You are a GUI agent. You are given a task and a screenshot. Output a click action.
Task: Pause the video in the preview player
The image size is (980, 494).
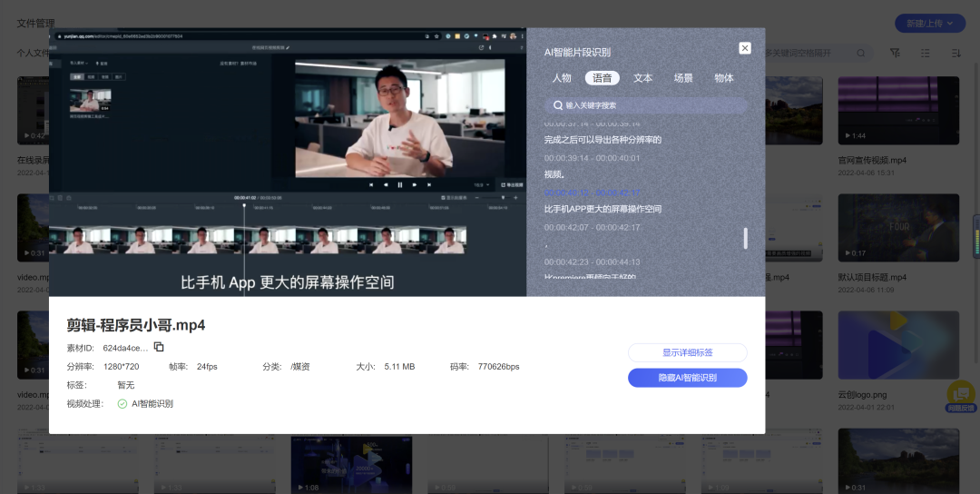399,184
